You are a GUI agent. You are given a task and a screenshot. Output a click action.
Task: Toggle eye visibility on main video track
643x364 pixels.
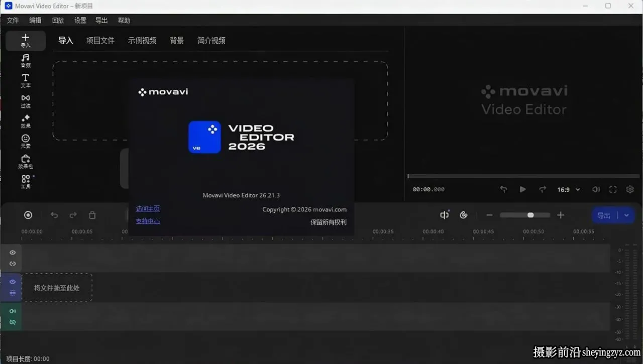(x=13, y=282)
